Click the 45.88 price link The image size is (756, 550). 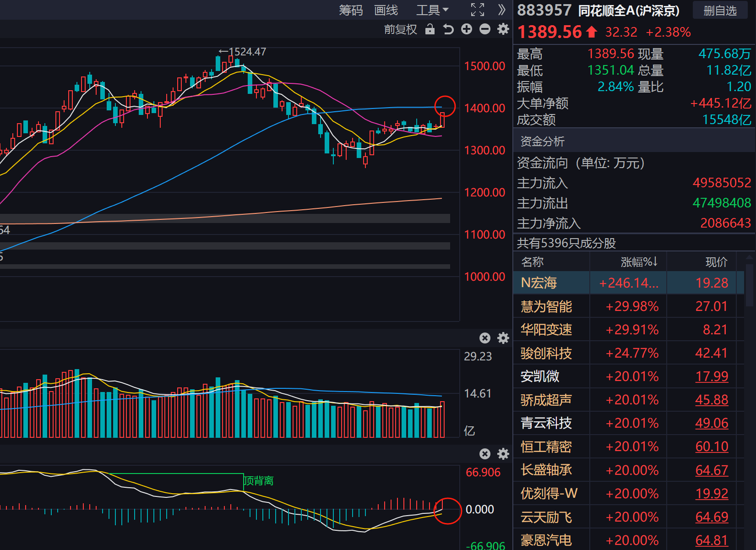point(712,400)
